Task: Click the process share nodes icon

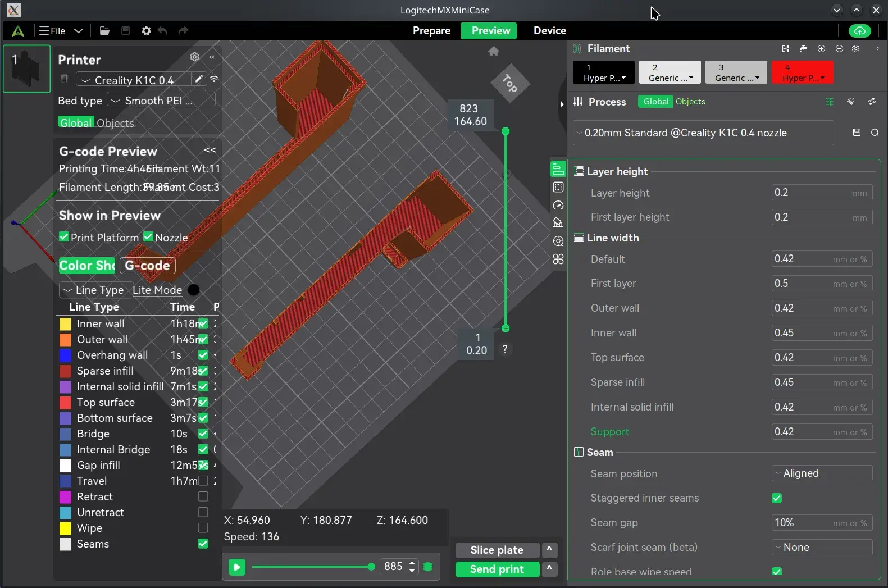Action: (872, 102)
